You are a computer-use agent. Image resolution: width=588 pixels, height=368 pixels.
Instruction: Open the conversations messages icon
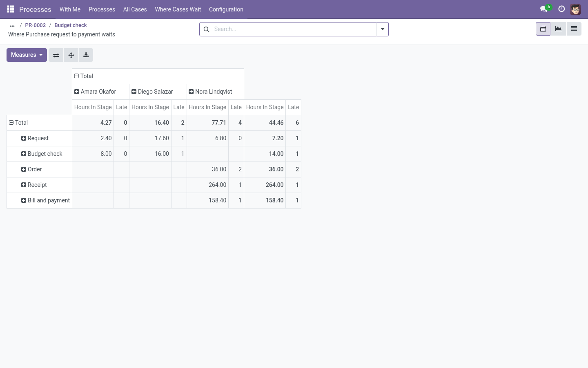544,9
